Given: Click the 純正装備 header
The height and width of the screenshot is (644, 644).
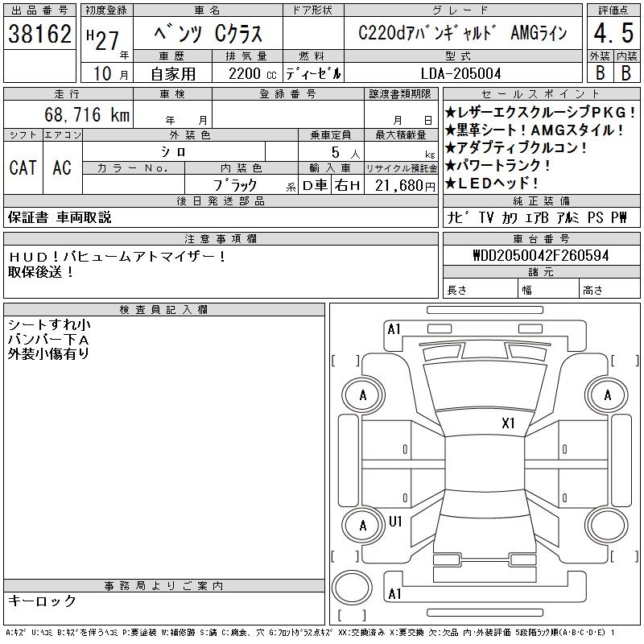Looking at the screenshot, I should click(541, 200).
